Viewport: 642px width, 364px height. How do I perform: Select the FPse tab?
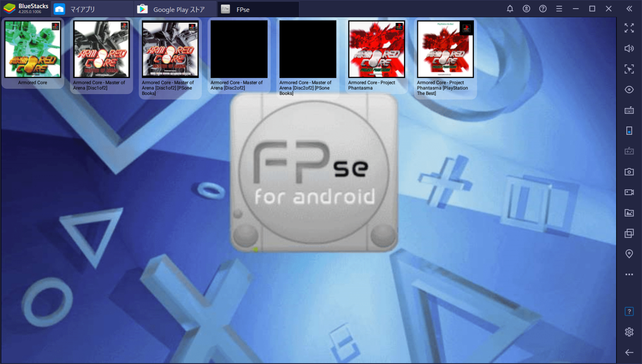(x=258, y=9)
